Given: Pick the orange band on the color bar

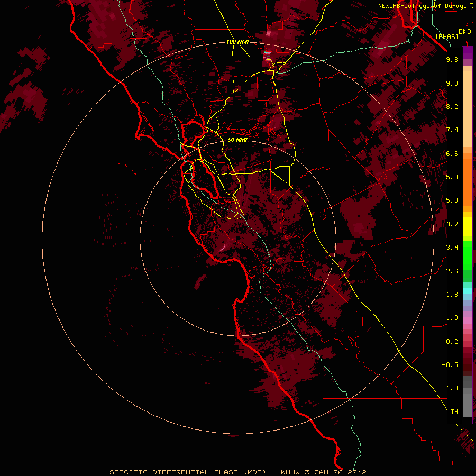Looking at the screenshot, I should (x=467, y=182).
